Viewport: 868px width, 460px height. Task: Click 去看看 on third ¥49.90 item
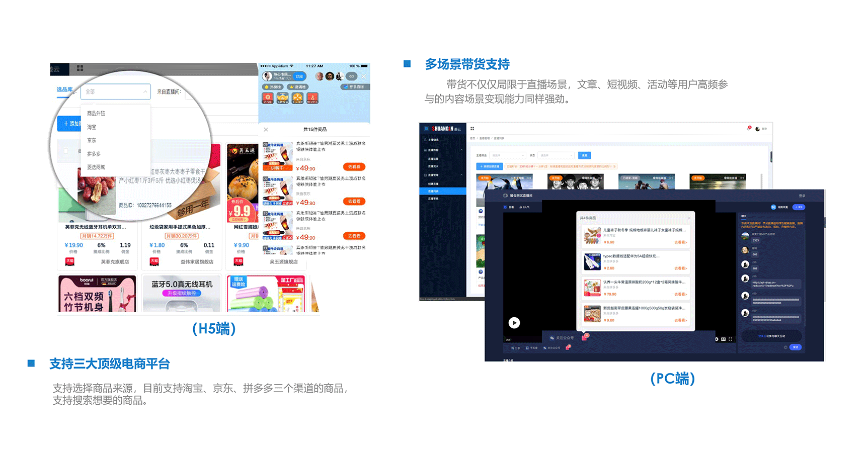coord(354,236)
